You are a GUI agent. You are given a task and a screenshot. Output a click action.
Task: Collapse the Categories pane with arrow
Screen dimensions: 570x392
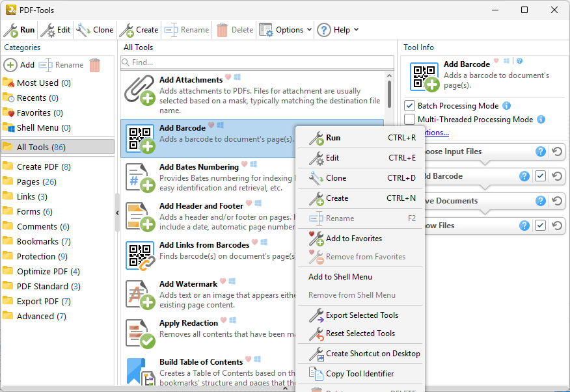(x=117, y=213)
